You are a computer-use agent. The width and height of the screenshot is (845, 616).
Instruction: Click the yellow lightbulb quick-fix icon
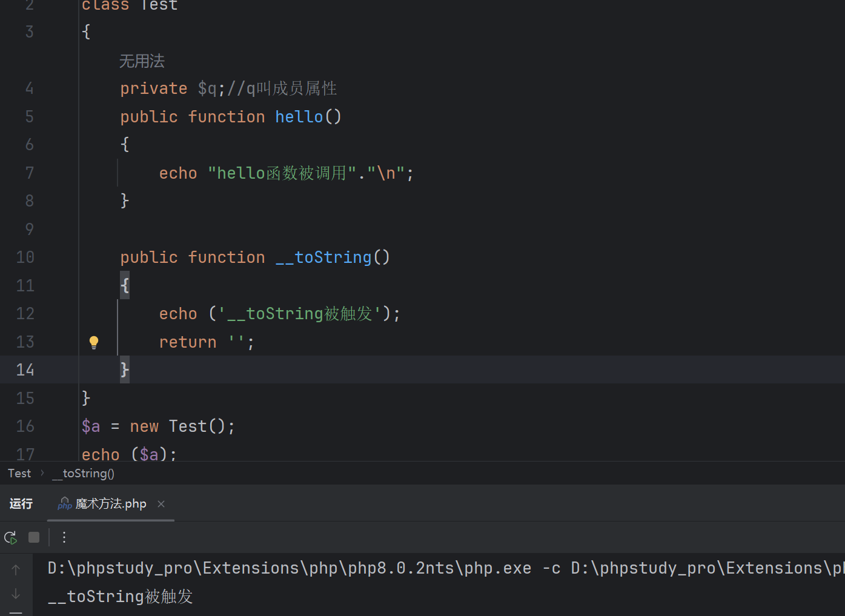coord(94,342)
